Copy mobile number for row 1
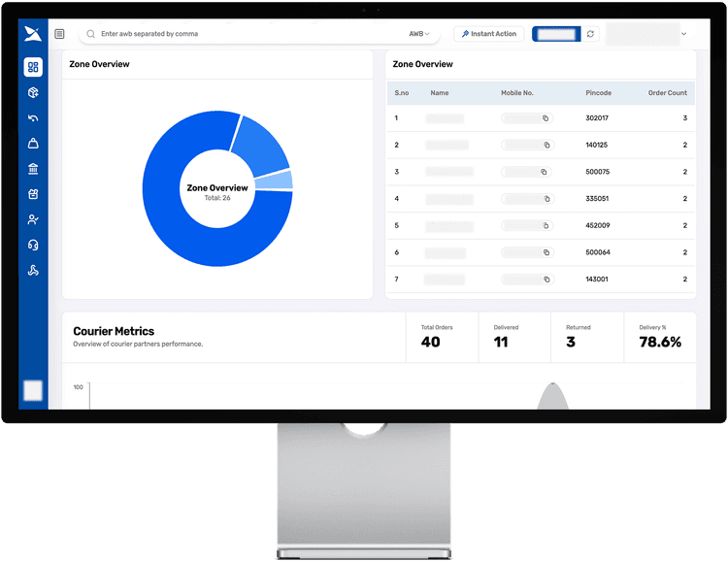The width and height of the screenshot is (728, 561). click(546, 118)
